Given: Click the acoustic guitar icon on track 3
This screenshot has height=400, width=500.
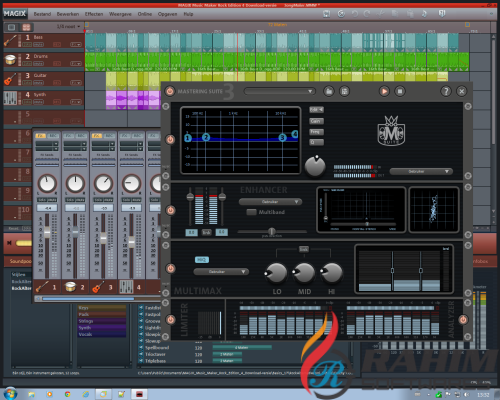Looking at the screenshot, I should (x=10, y=79).
